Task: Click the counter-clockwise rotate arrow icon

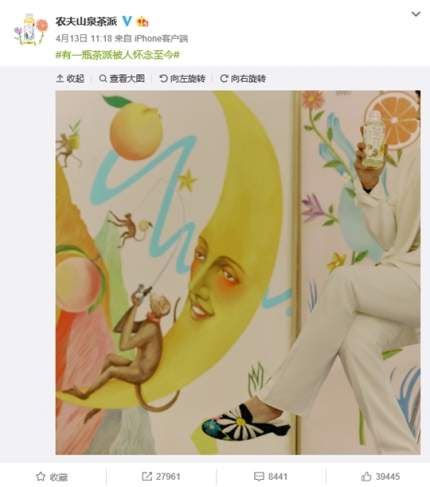Action: tap(163, 79)
